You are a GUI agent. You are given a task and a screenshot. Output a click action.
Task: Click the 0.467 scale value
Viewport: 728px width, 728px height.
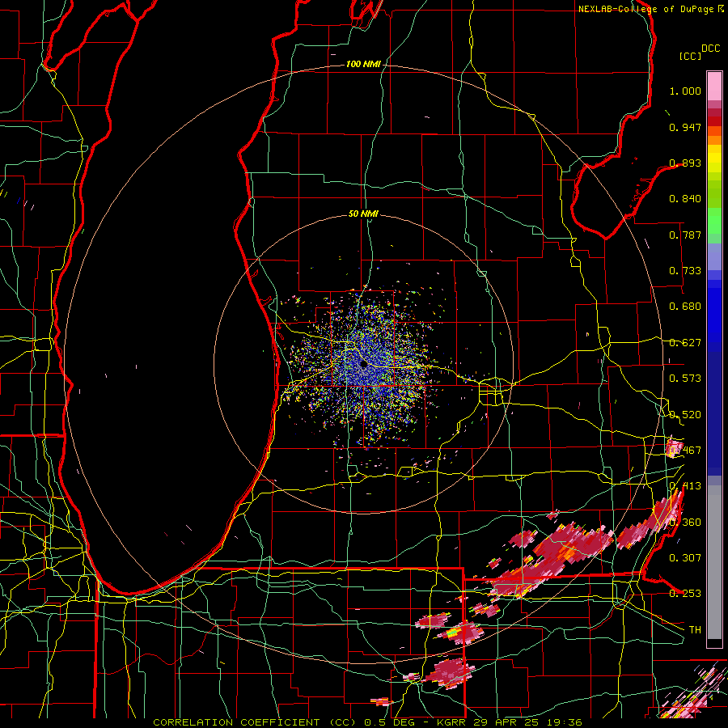tap(685, 451)
